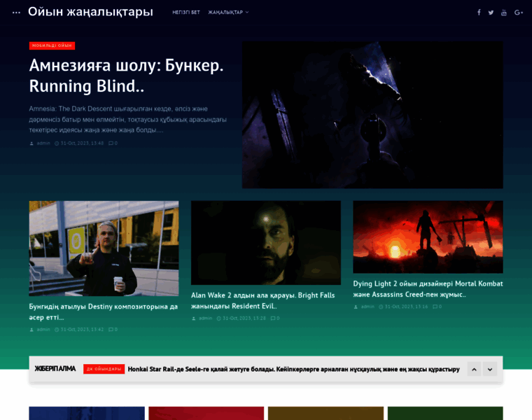Go to НЕГІЗГІ БЕТ menu item
The image size is (532, 420).
tap(186, 12)
